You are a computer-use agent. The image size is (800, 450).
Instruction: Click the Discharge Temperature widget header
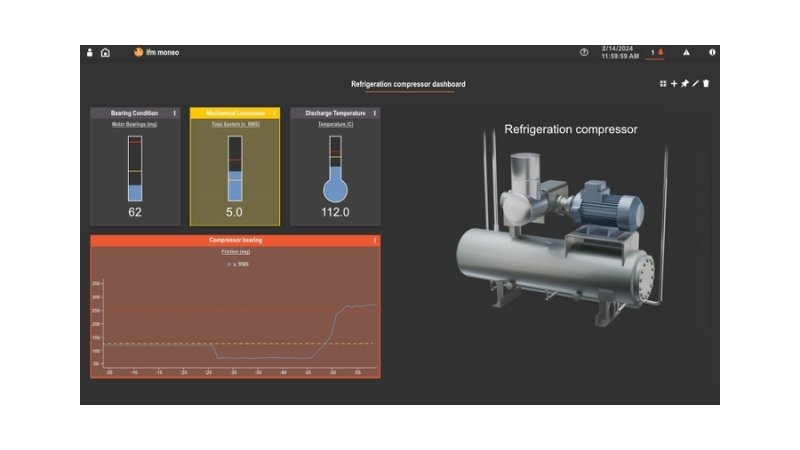click(335, 113)
